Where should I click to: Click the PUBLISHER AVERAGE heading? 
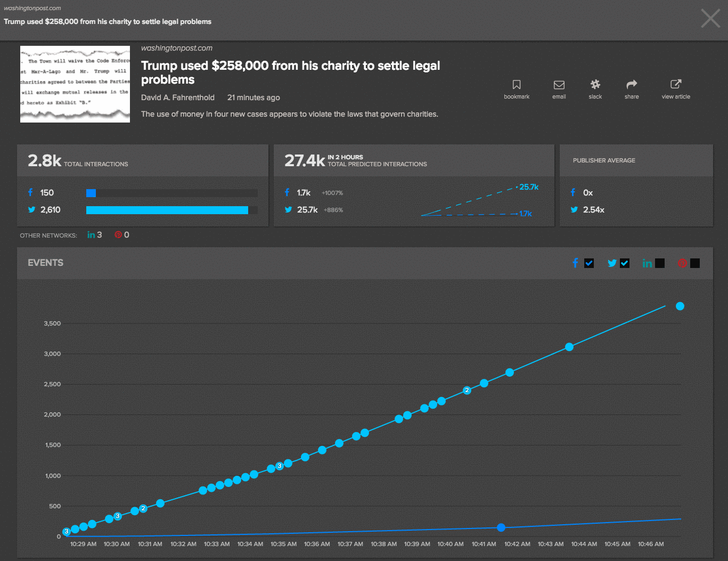click(x=604, y=160)
